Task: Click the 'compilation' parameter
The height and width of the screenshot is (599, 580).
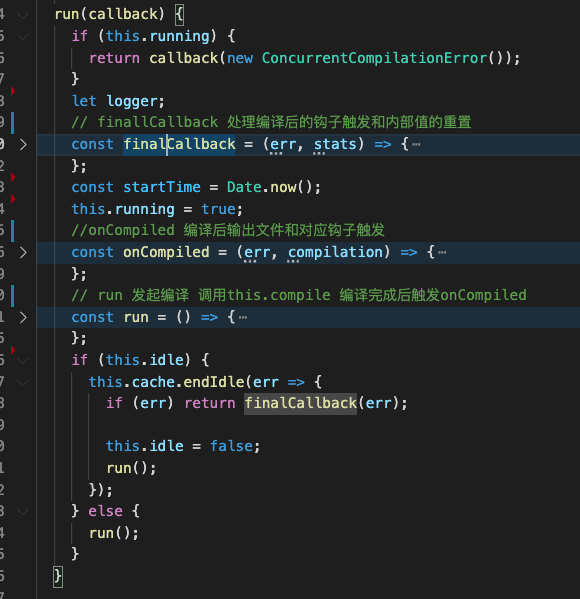Action: click(335, 252)
